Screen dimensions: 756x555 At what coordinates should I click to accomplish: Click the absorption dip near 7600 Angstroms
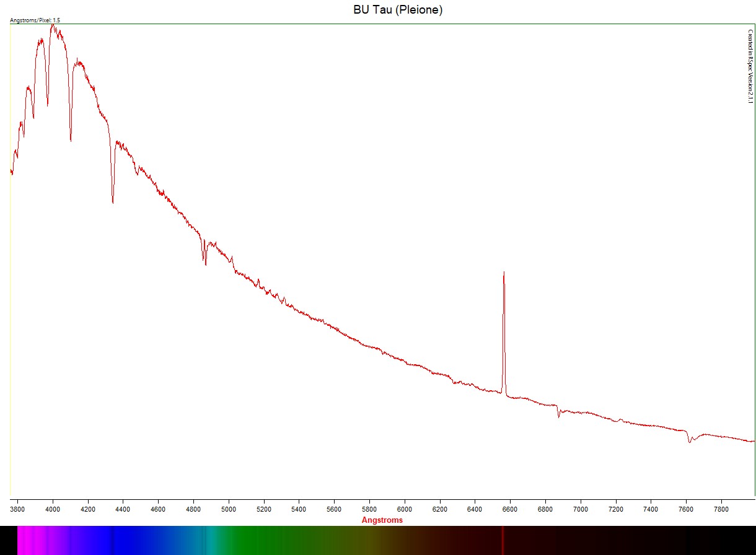(x=690, y=442)
